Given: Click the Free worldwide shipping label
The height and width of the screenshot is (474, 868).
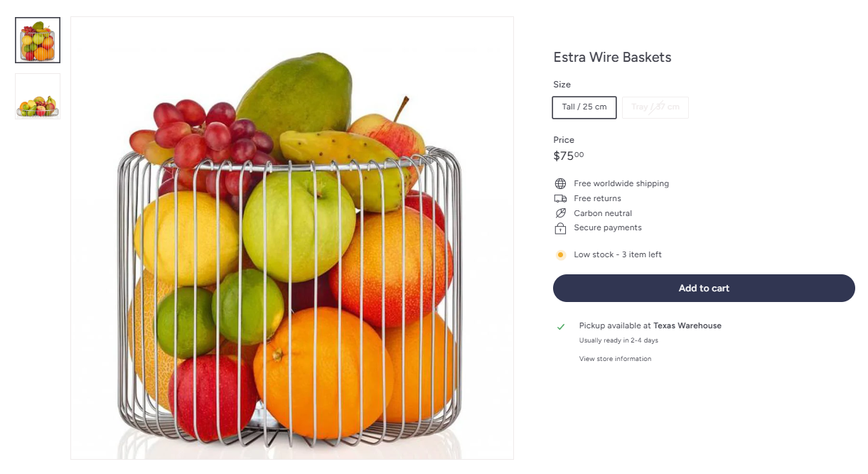Looking at the screenshot, I should click(621, 183).
